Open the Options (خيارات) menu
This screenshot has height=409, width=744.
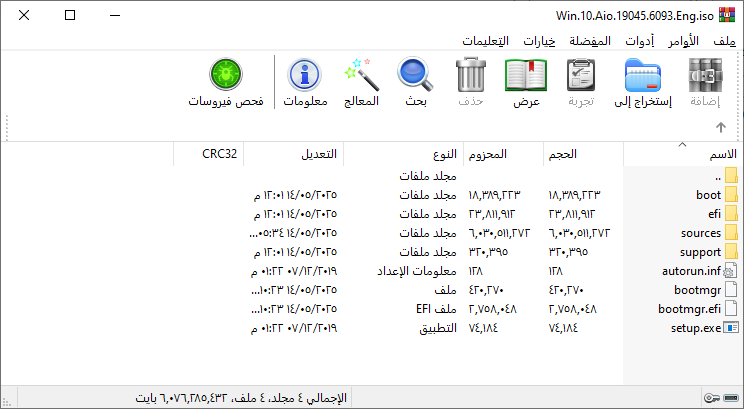coord(539,41)
